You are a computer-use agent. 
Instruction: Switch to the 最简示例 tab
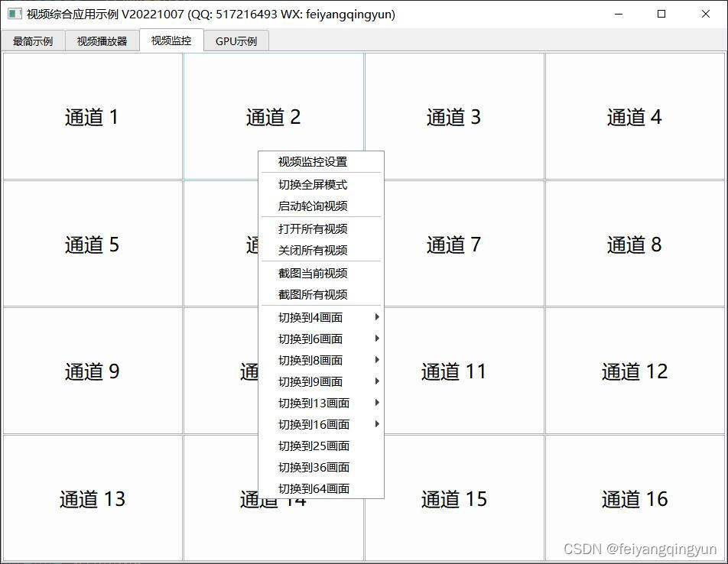pyautogui.click(x=34, y=41)
